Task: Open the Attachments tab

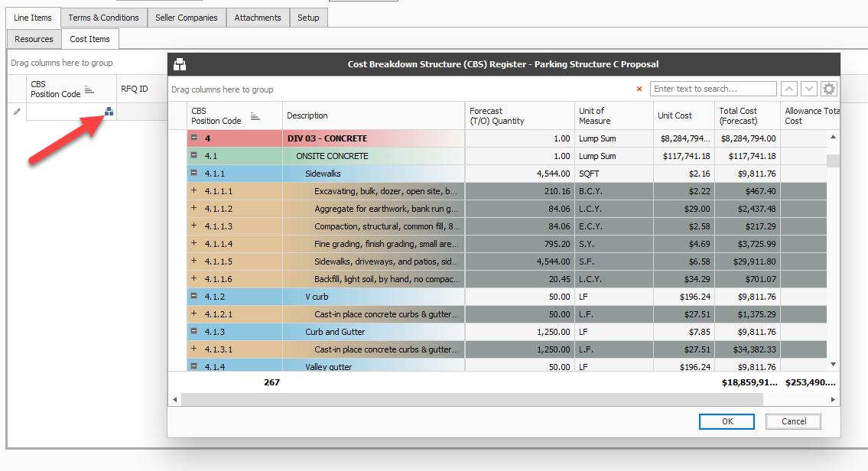Action: (x=258, y=18)
